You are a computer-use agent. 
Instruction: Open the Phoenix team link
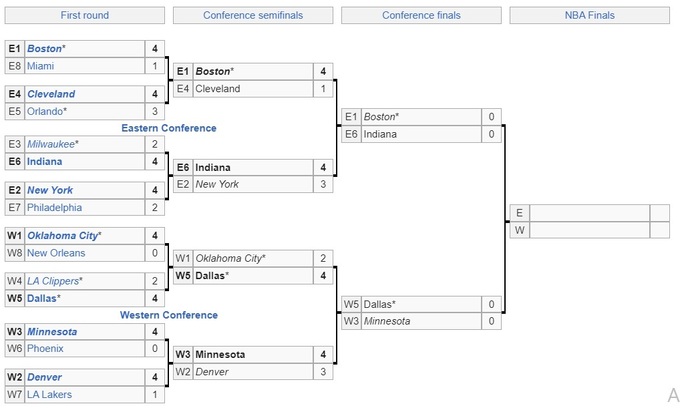pyautogui.click(x=46, y=349)
